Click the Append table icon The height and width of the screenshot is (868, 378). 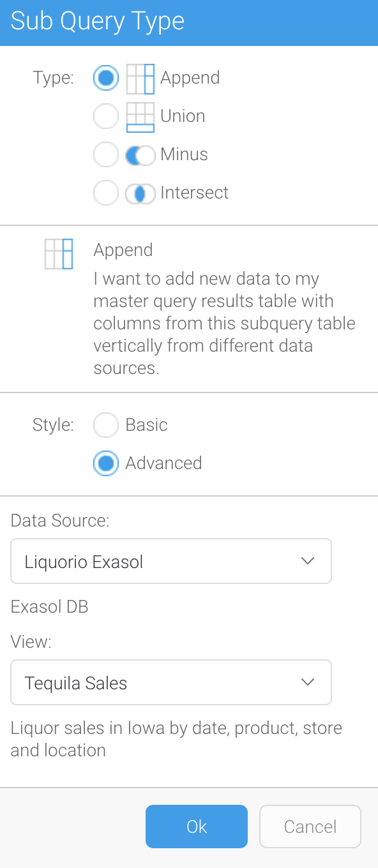click(140, 79)
